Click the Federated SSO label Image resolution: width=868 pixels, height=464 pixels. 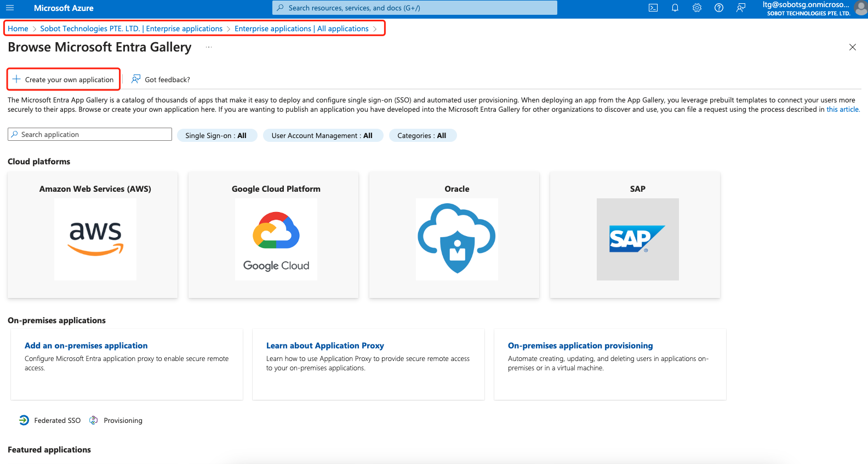pyautogui.click(x=58, y=421)
